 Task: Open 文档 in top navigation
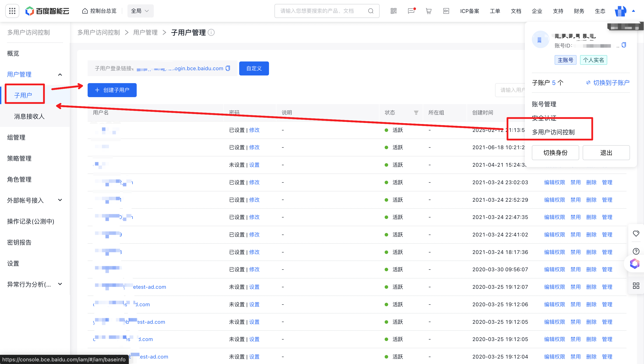point(516,11)
